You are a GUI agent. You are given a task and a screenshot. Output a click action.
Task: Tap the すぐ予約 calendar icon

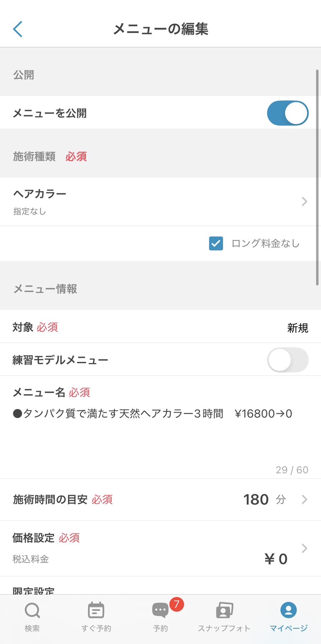tap(96, 611)
